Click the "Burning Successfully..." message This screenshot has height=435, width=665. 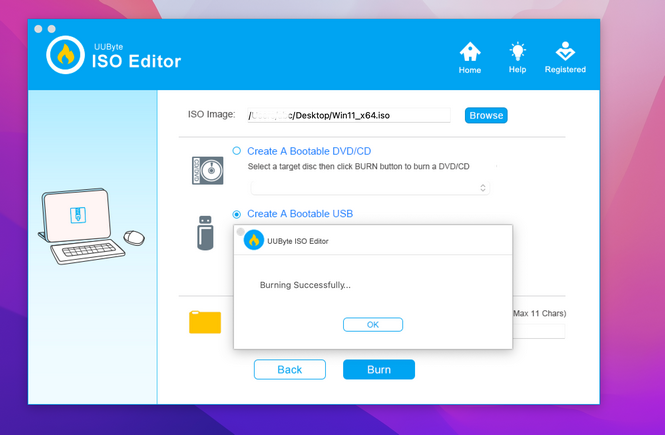coord(305,285)
